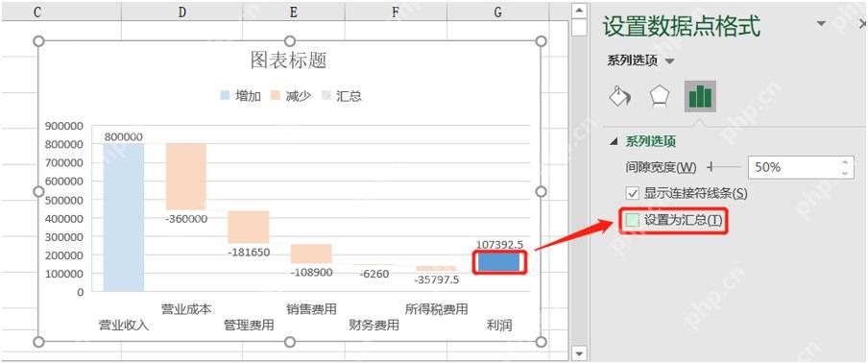Click the chart's right-middle resize handle
The height and width of the screenshot is (364, 868).
click(542, 192)
